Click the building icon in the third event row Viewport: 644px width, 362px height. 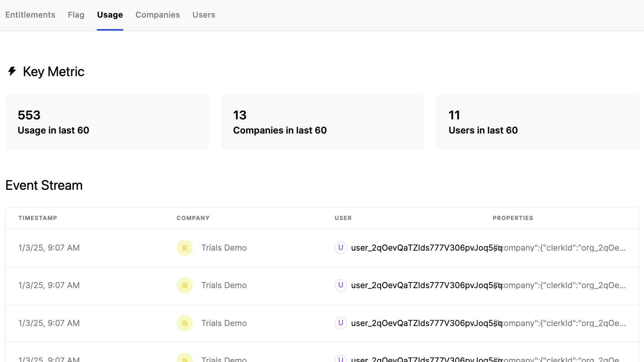[x=185, y=323]
